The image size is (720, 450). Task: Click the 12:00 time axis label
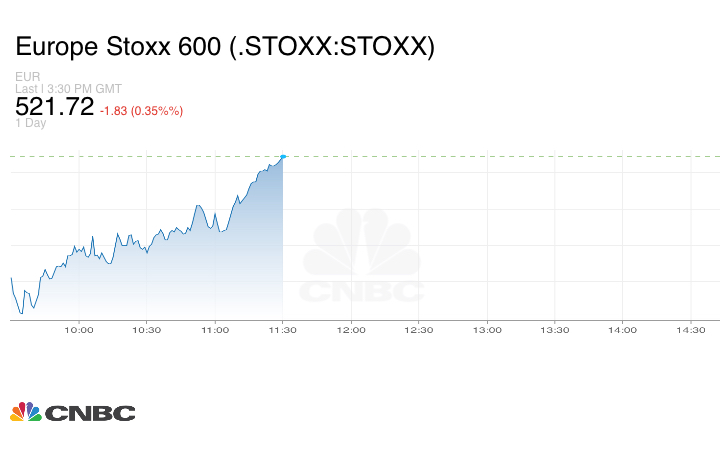coord(351,330)
